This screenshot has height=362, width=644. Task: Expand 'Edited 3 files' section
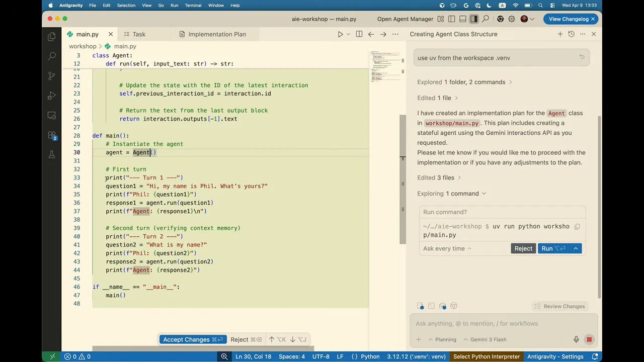tap(439, 177)
